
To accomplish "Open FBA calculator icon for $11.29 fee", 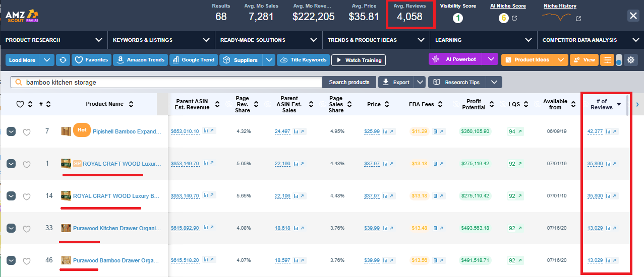I will (x=435, y=131).
